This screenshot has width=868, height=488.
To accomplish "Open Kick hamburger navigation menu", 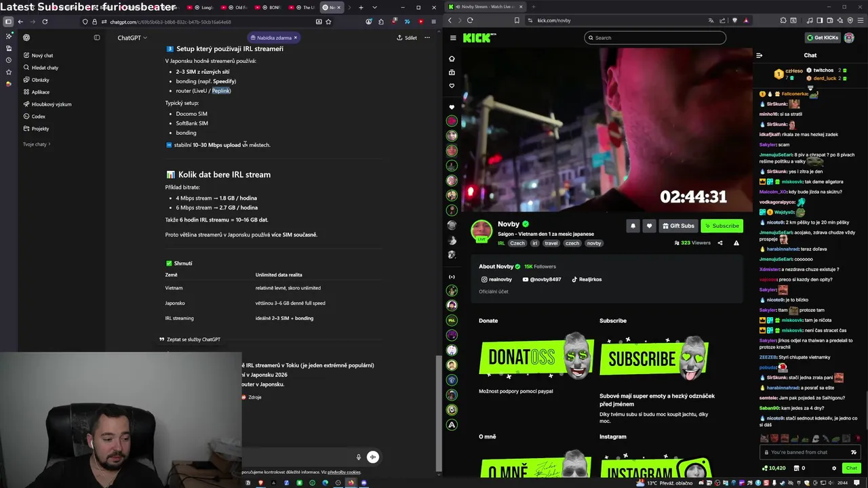I will [453, 38].
